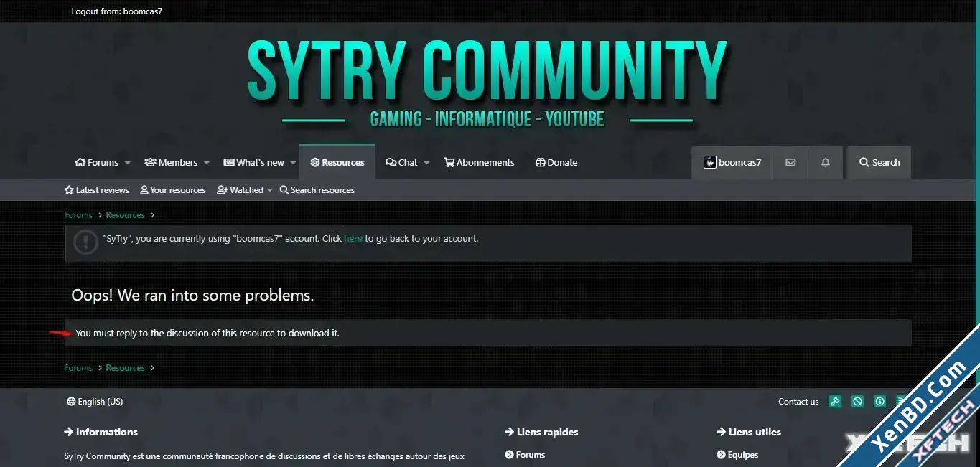
Task: Open the privacy policy circle-slash icon
Action: (857, 402)
